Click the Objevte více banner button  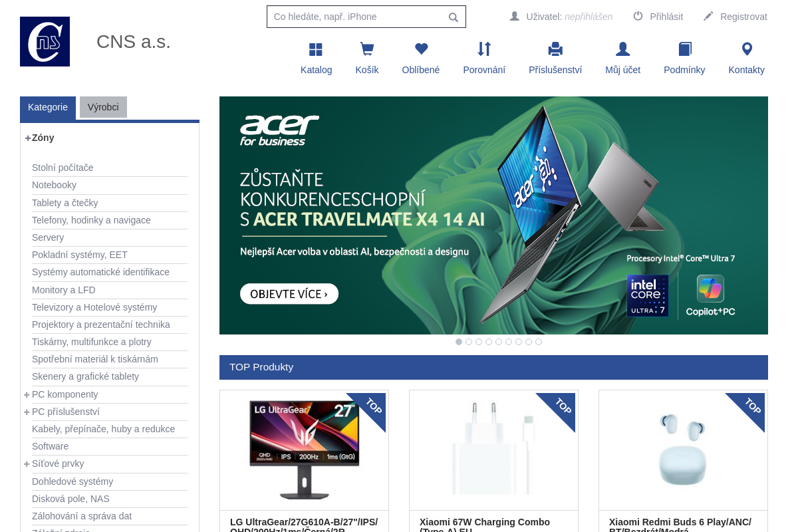pyautogui.click(x=289, y=294)
